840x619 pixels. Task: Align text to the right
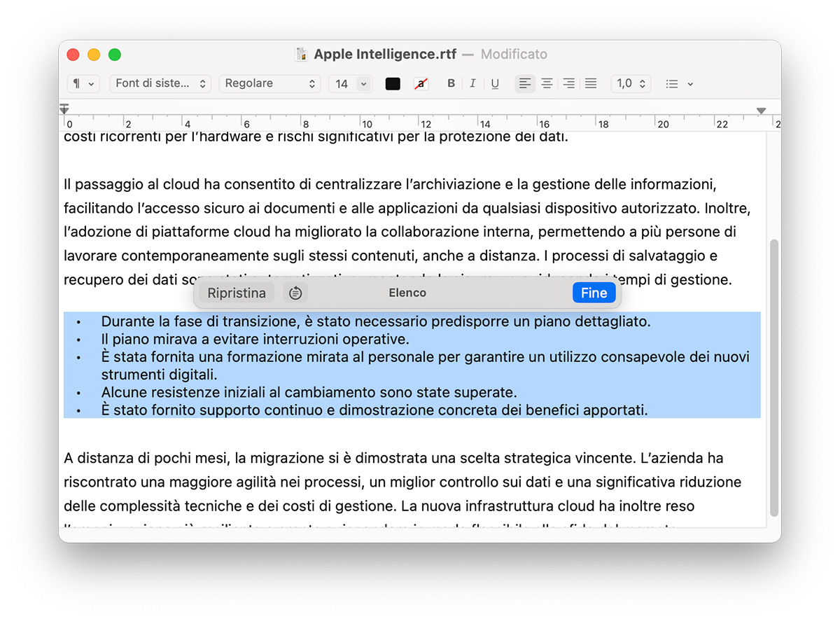(569, 83)
